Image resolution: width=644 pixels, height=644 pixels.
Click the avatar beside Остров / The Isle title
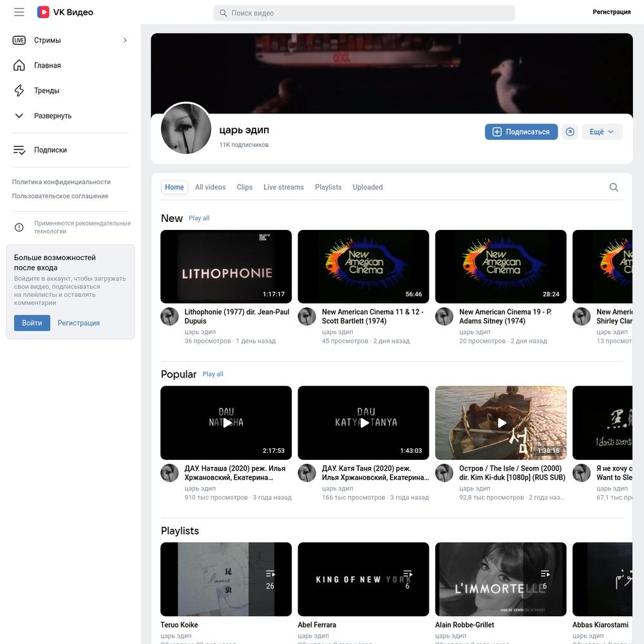pyautogui.click(x=444, y=473)
